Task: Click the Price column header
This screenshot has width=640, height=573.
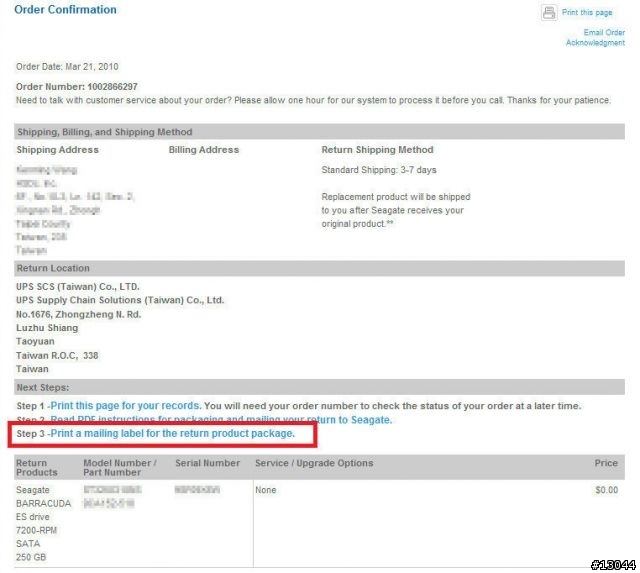Action: click(606, 463)
